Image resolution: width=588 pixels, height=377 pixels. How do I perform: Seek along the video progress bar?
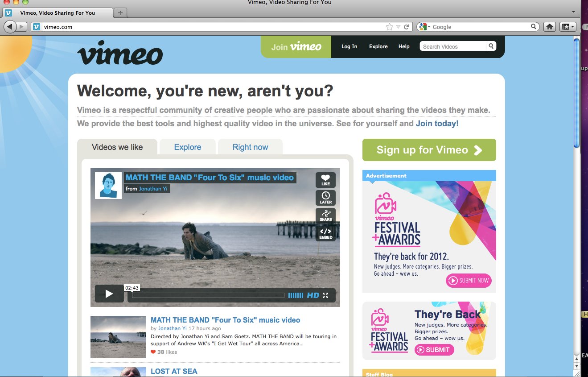[208, 295]
